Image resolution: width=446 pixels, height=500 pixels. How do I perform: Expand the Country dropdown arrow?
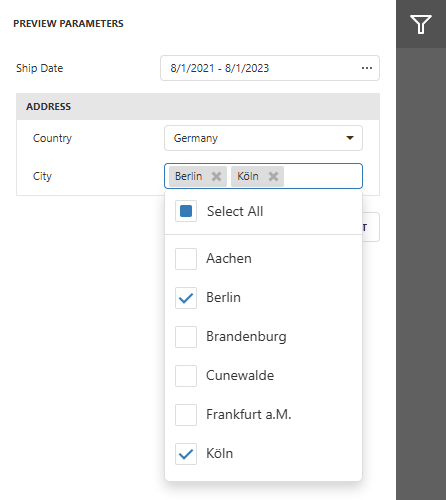(x=350, y=138)
